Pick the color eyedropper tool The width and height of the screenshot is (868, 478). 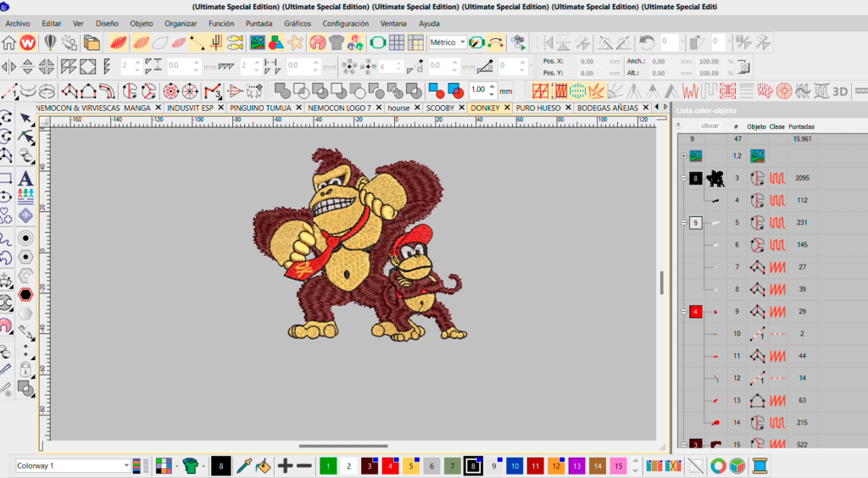pos(244,465)
